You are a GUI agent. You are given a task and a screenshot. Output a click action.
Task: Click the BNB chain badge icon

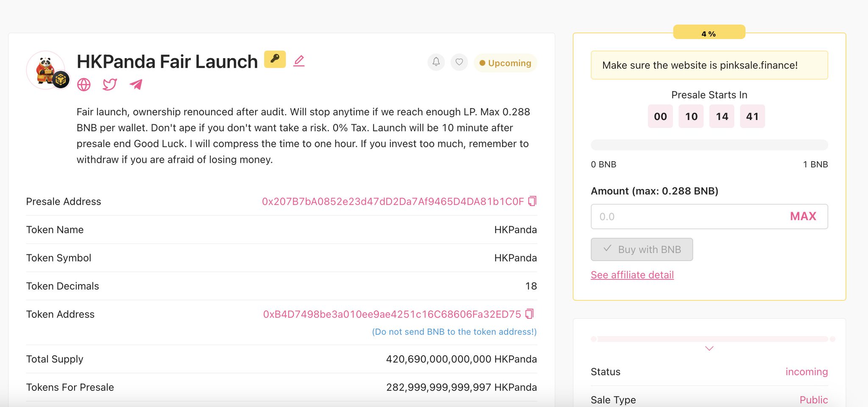[x=61, y=79]
